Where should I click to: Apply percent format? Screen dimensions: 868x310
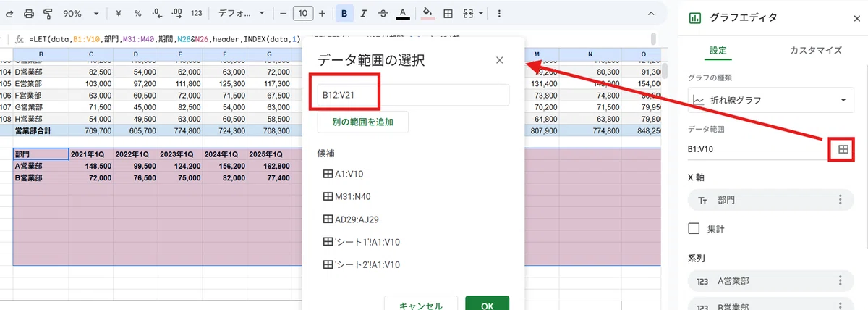click(137, 13)
